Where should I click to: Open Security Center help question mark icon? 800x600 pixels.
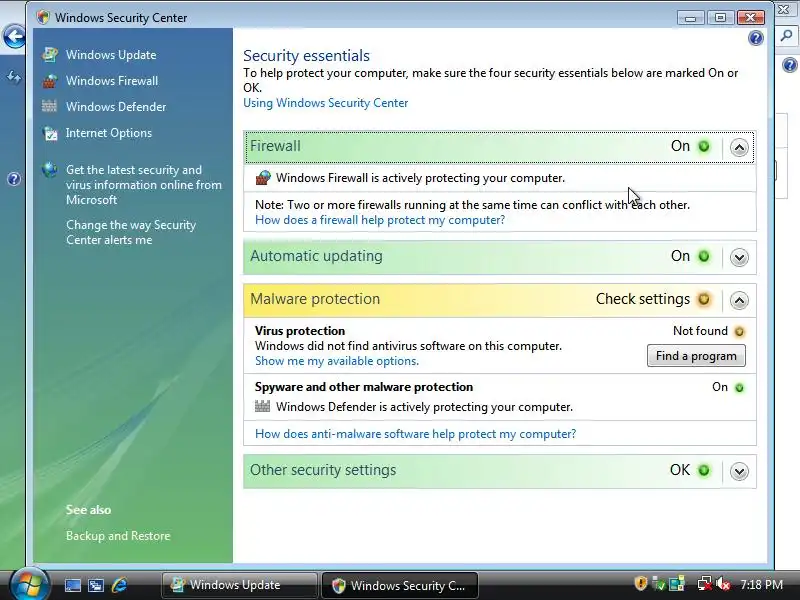coord(756,38)
